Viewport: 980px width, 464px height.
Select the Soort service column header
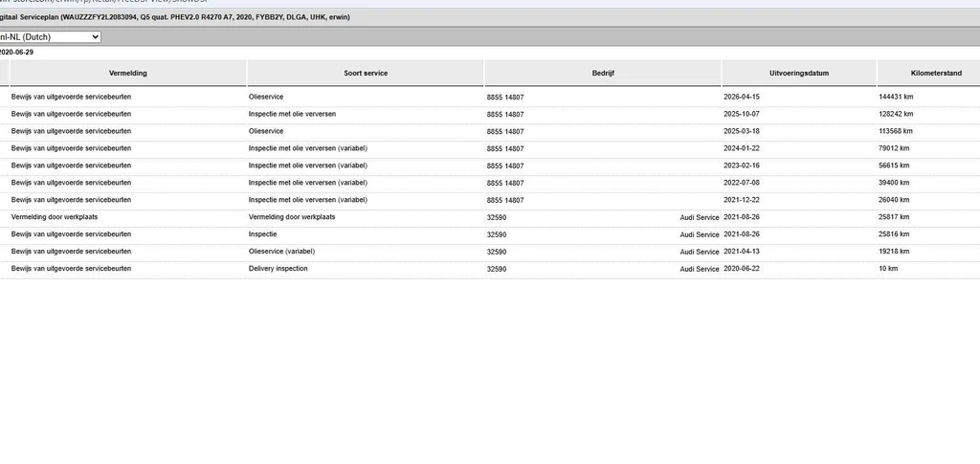(366, 73)
